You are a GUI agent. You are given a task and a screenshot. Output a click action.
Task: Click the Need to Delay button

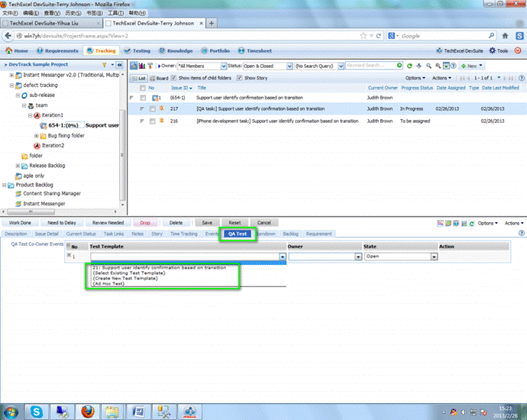pyautogui.click(x=62, y=223)
